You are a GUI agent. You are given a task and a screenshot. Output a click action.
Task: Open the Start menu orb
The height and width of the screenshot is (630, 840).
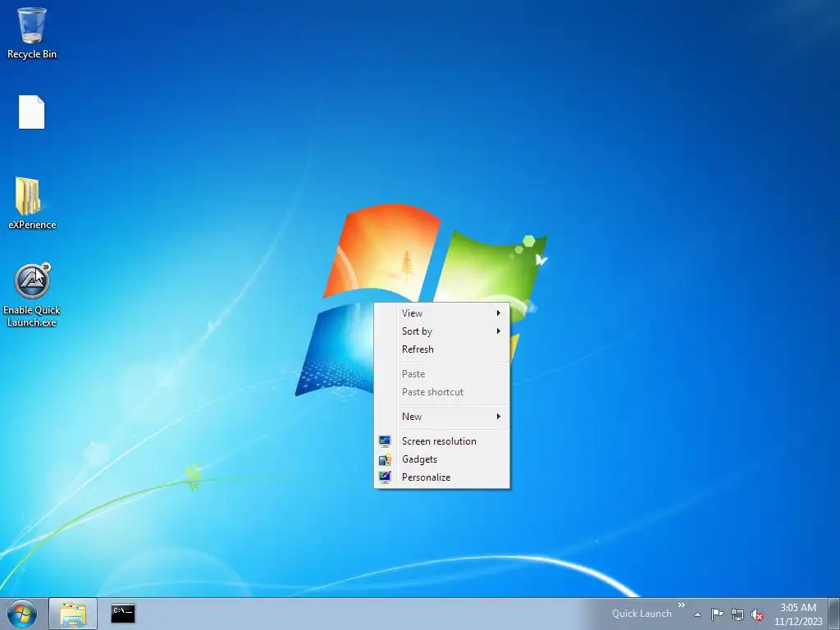coord(22,614)
